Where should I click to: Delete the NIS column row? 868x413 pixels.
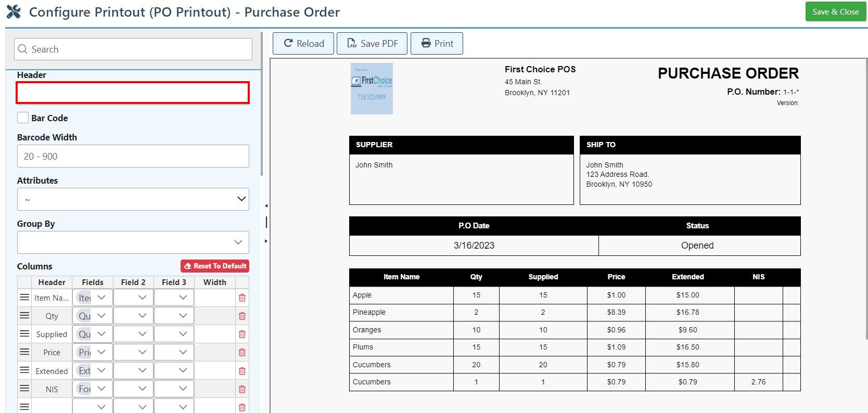coord(242,390)
